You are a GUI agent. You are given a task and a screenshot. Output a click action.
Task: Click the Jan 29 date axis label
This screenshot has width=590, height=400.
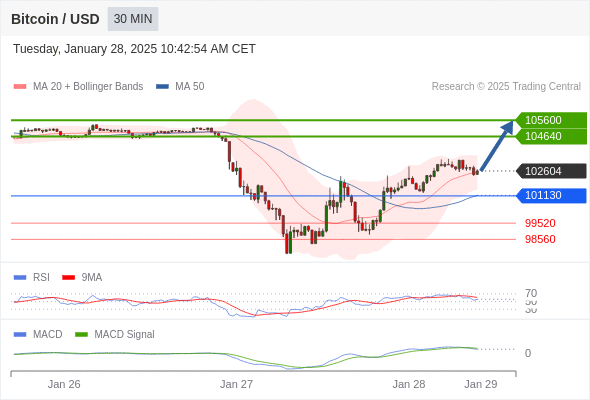click(x=481, y=384)
